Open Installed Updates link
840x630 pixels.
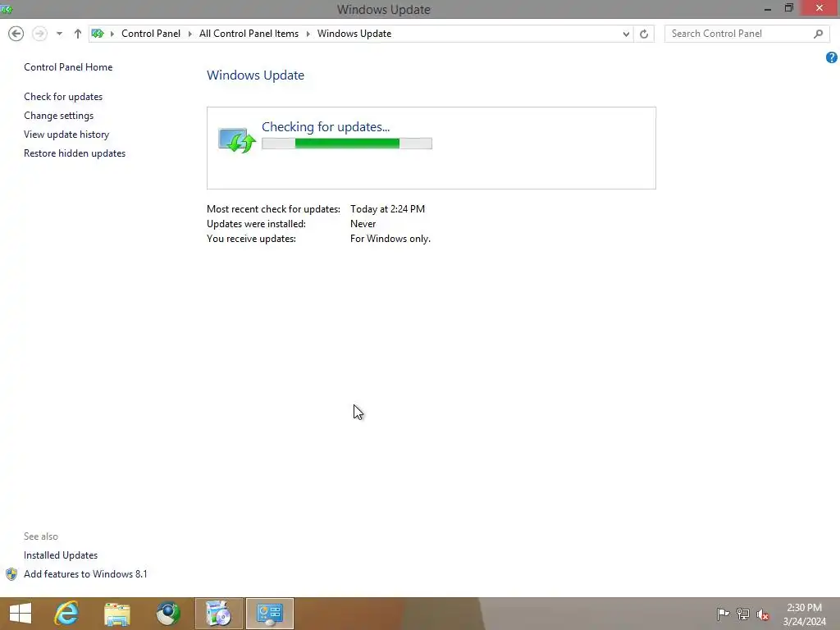(x=61, y=555)
